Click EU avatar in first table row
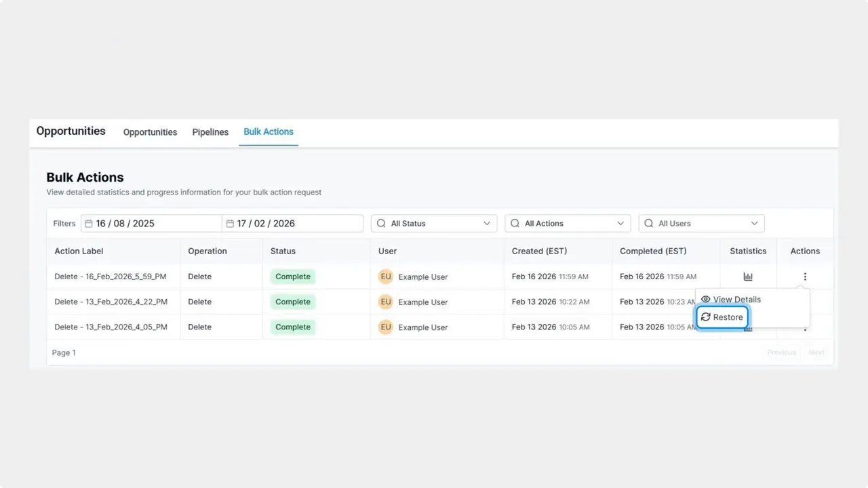This screenshot has height=488, width=868. click(386, 277)
